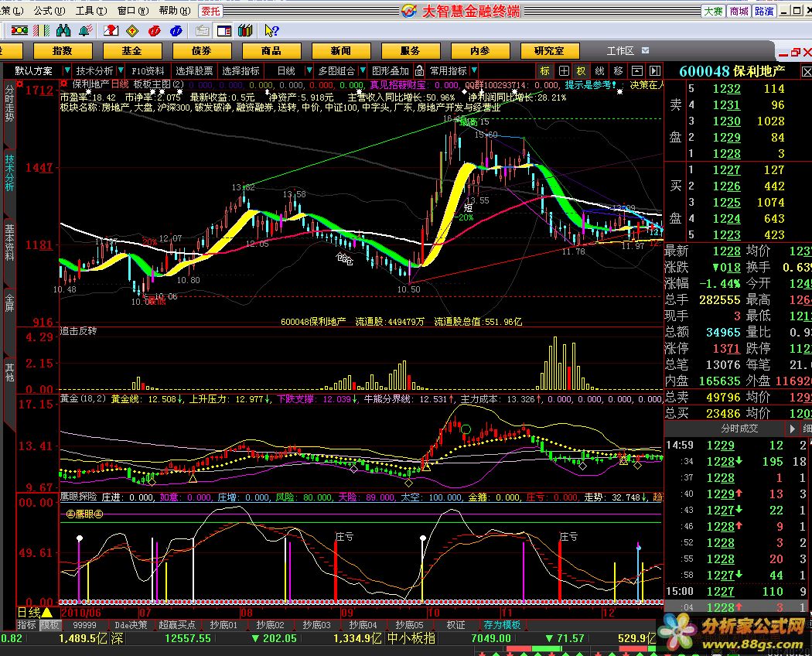
Task: Open the 窗口(W) menu
Action: coord(133,11)
